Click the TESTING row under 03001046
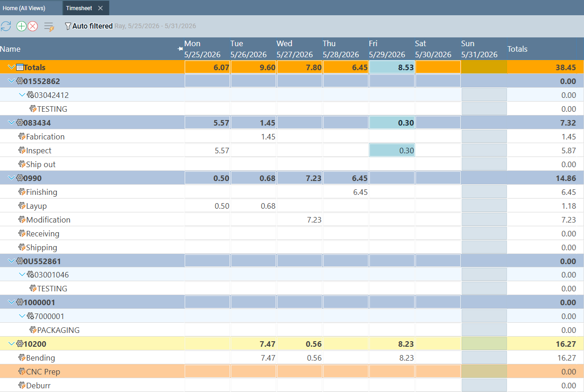 292,289
